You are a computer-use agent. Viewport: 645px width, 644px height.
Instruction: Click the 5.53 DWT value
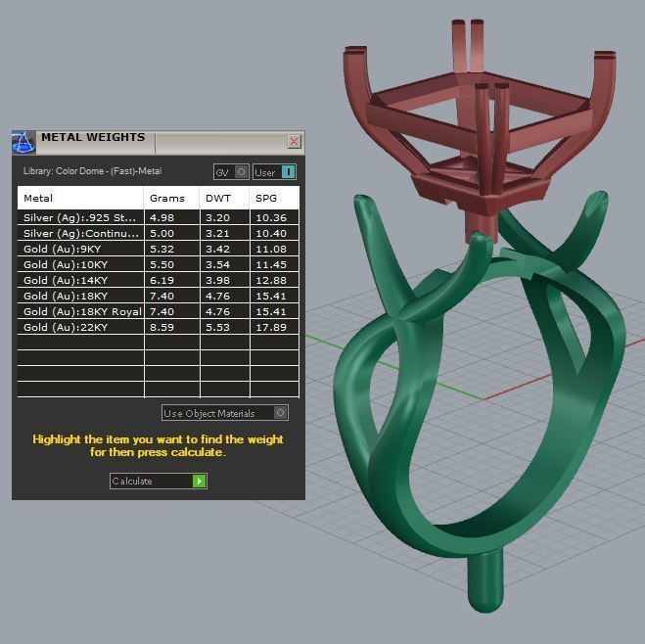coord(217,327)
